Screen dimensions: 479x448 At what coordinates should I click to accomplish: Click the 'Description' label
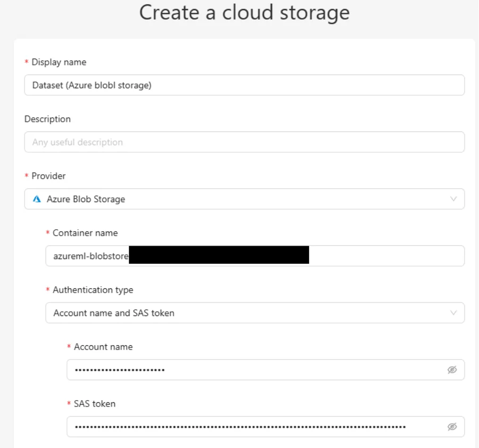point(47,119)
